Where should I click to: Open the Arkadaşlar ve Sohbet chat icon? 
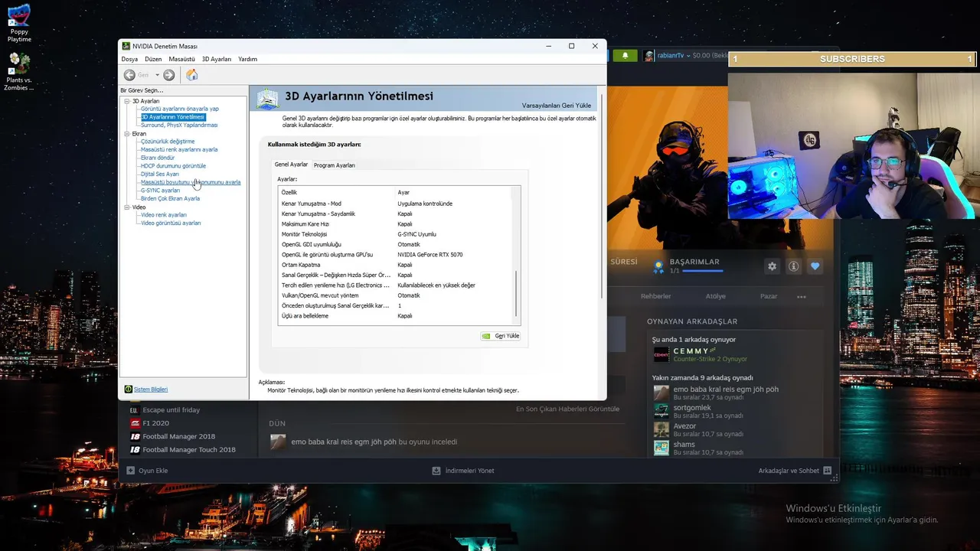(827, 471)
